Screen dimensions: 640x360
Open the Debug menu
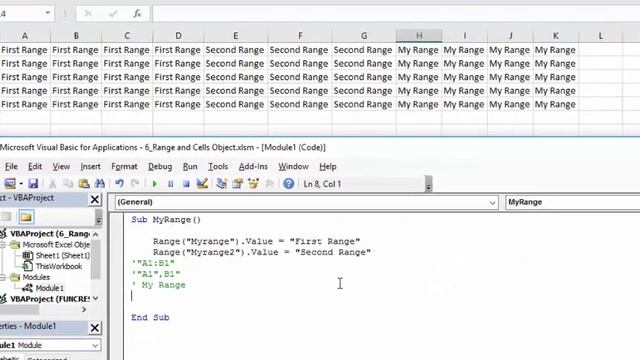pyautogui.click(x=160, y=167)
